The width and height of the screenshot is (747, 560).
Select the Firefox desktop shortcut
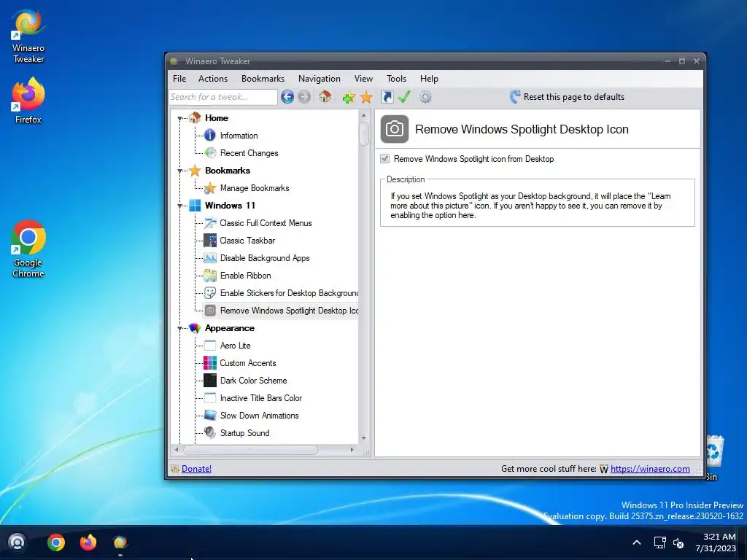(28, 101)
